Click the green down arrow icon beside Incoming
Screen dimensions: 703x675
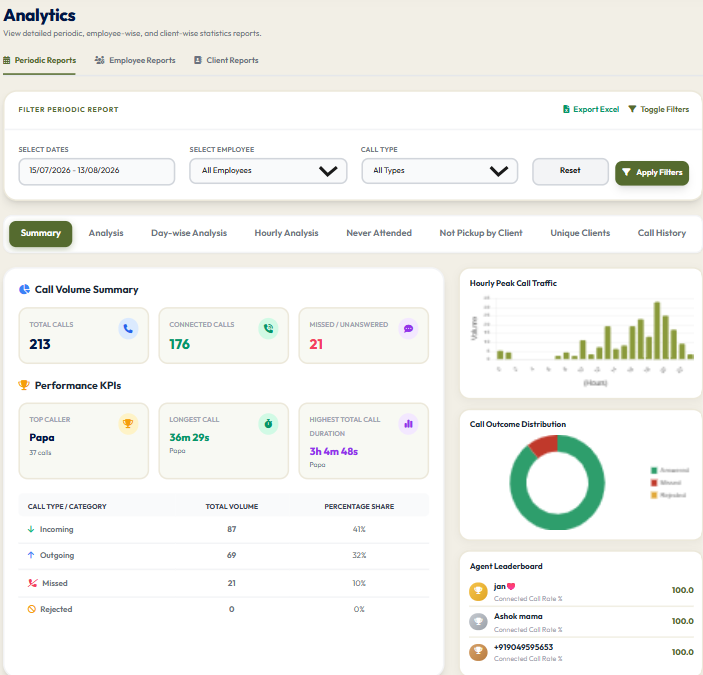point(31,529)
